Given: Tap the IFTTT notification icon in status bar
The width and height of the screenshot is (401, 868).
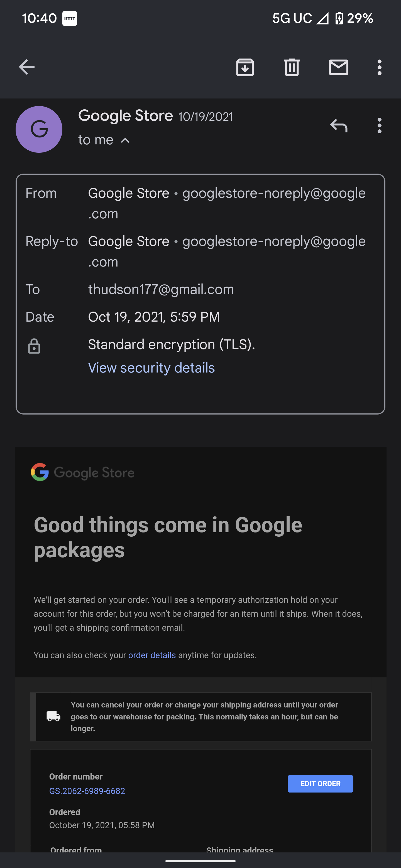Looking at the screenshot, I should [x=70, y=18].
